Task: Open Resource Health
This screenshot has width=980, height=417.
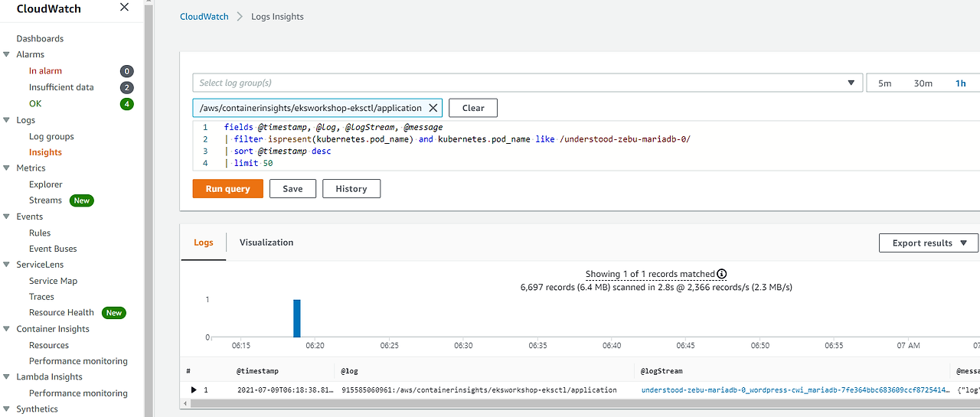Action: point(61,313)
